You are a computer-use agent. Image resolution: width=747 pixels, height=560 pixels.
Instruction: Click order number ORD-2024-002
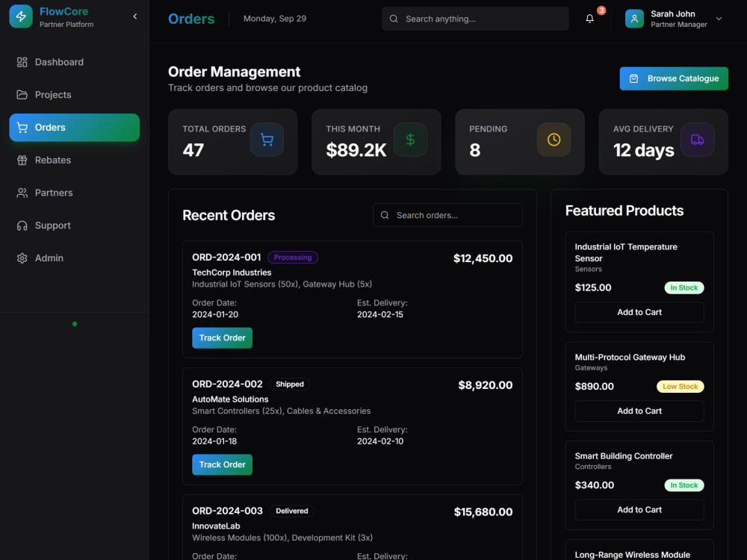click(x=227, y=385)
